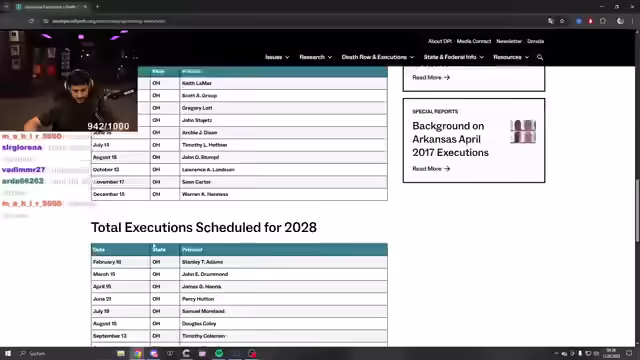
Task: Click prisoner name Stanley T. Adams
Action: click(202, 262)
